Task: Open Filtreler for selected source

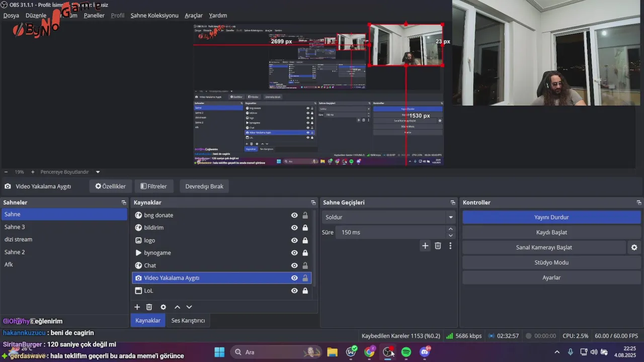Action: (x=153, y=186)
